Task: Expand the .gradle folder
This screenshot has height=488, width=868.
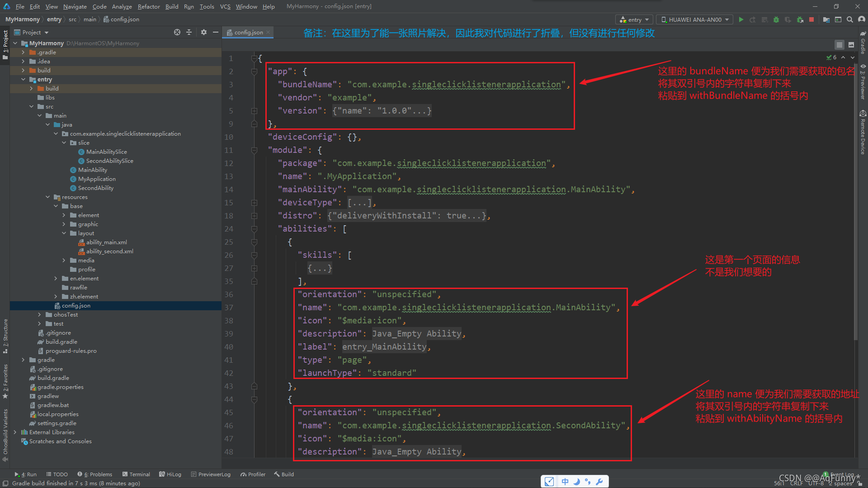Action: click(x=23, y=52)
